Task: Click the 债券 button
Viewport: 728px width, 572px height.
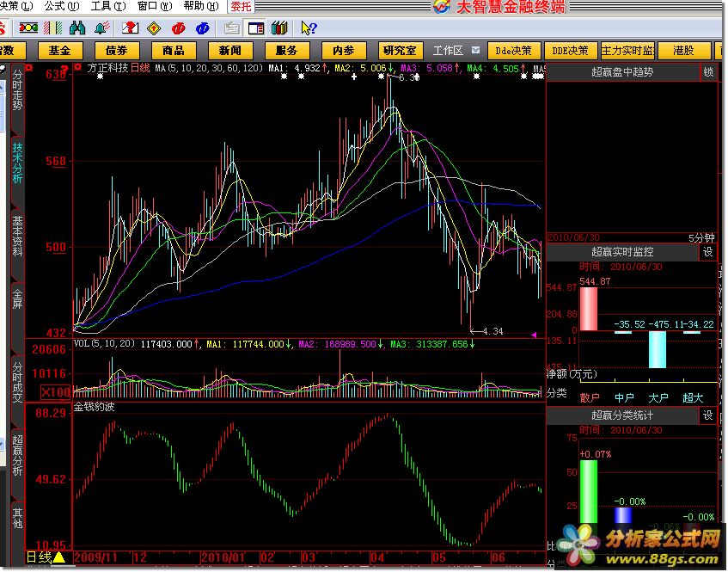Action: 117,51
